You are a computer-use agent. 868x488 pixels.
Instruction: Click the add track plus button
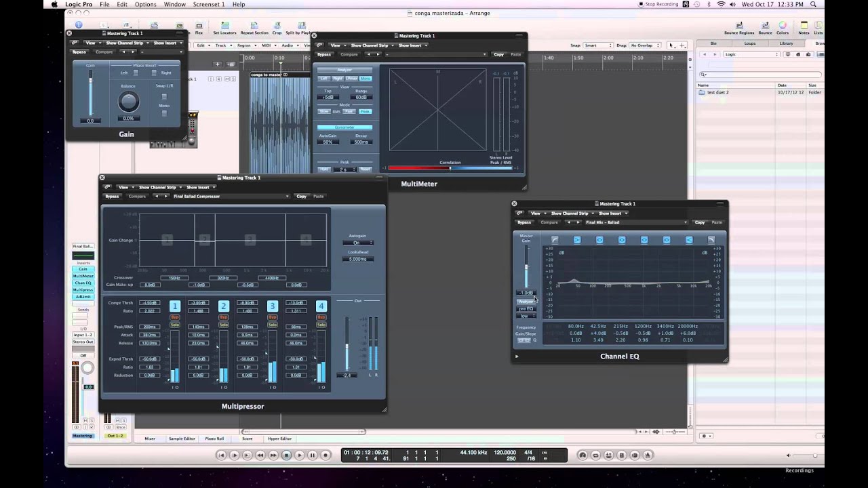point(218,64)
